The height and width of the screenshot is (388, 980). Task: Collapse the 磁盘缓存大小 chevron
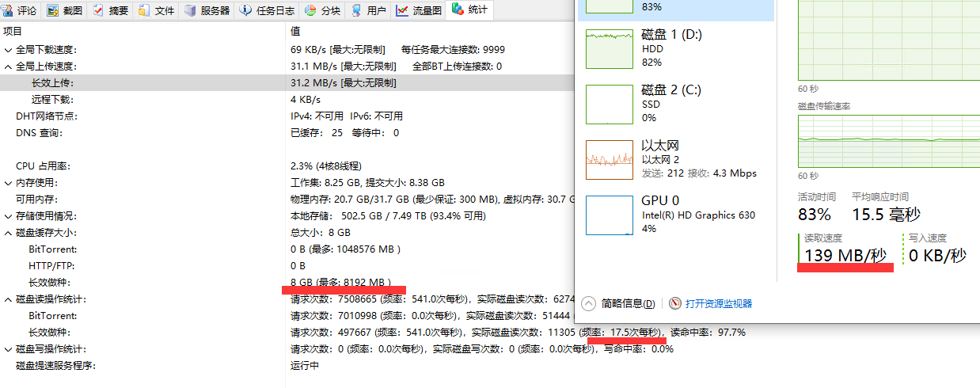pos(8,232)
